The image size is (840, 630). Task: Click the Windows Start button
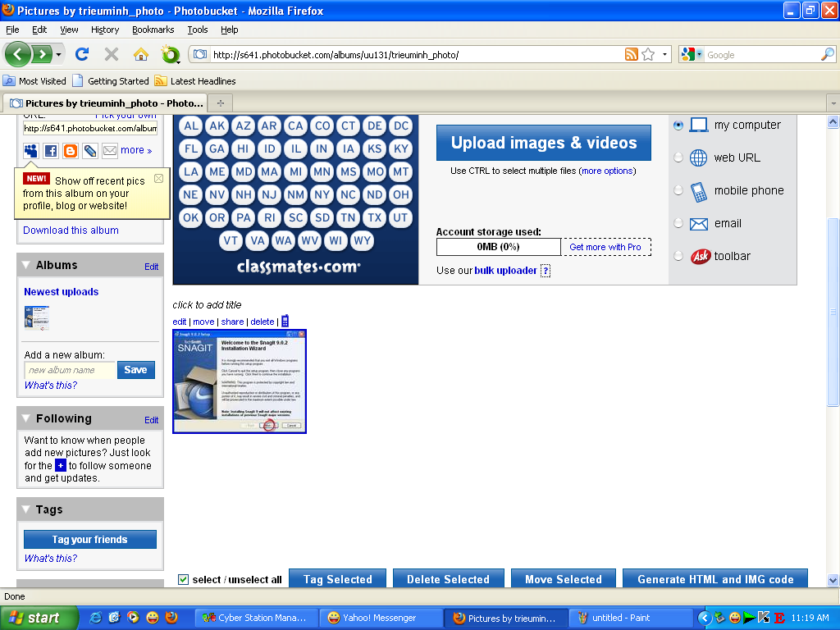[x=39, y=618]
